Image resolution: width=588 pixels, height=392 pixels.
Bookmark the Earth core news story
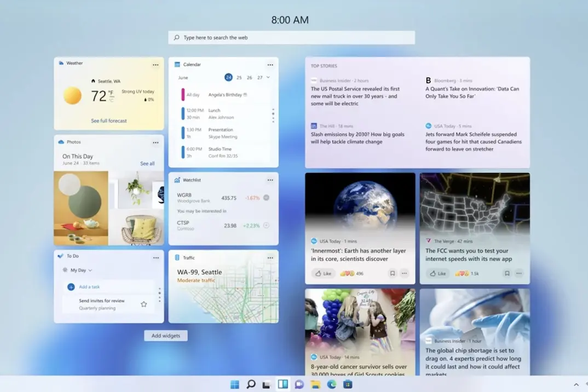(392, 273)
